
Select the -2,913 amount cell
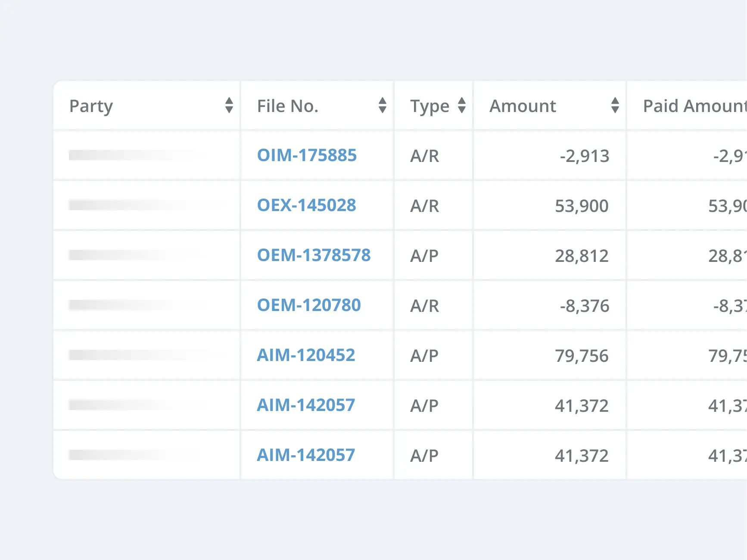584,156
